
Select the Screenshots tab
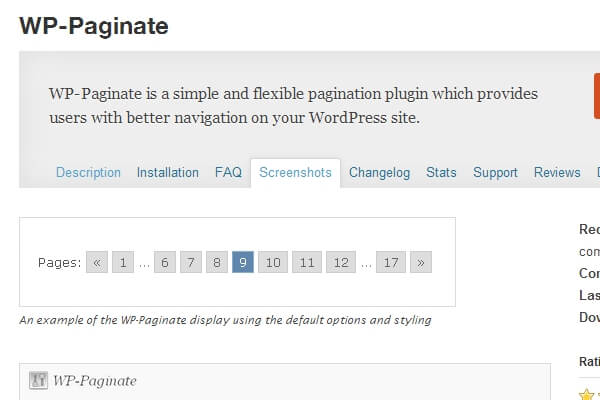[295, 173]
